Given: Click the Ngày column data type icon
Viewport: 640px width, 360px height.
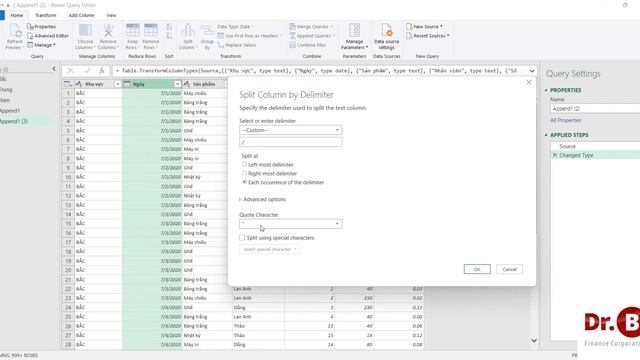Looking at the screenshot, I should point(127,84).
